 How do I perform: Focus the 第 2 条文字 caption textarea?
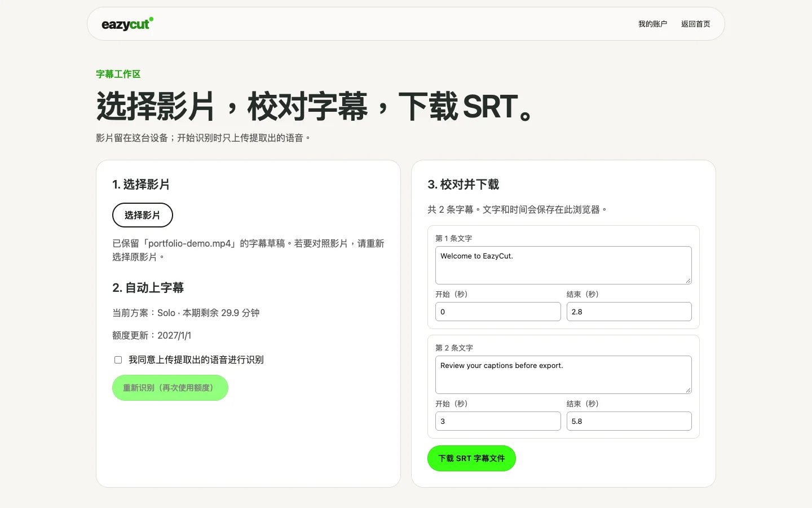pyautogui.click(x=563, y=375)
